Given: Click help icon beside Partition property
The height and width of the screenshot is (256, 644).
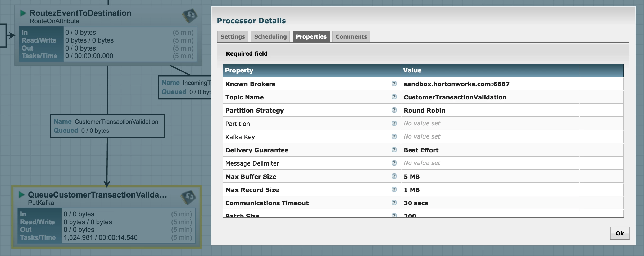Looking at the screenshot, I should click(x=394, y=123).
